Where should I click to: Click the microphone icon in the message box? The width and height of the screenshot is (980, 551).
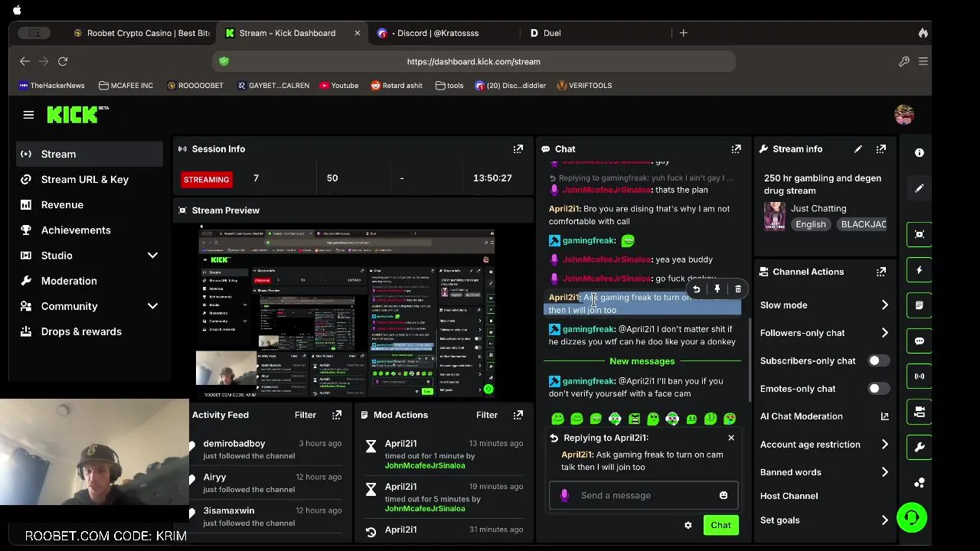(x=564, y=495)
